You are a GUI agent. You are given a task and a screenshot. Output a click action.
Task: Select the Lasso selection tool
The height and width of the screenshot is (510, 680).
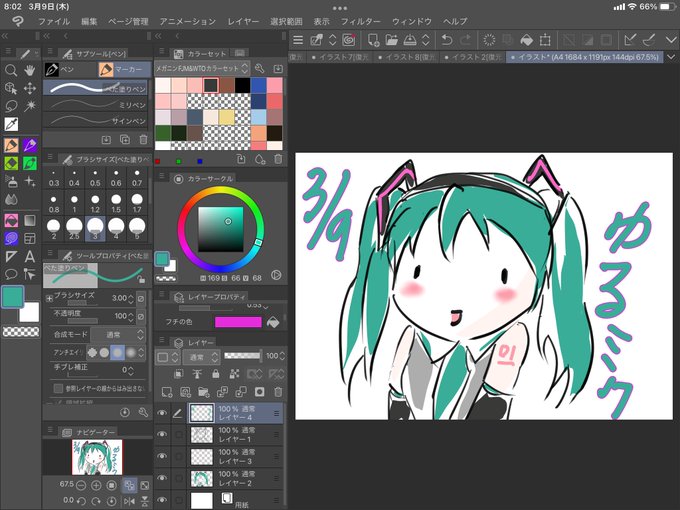[11, 106]
